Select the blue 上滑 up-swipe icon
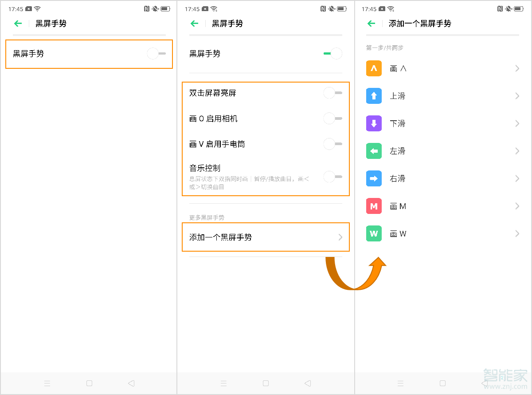This screenshot has height=395, width=532. tap(374, 96)
